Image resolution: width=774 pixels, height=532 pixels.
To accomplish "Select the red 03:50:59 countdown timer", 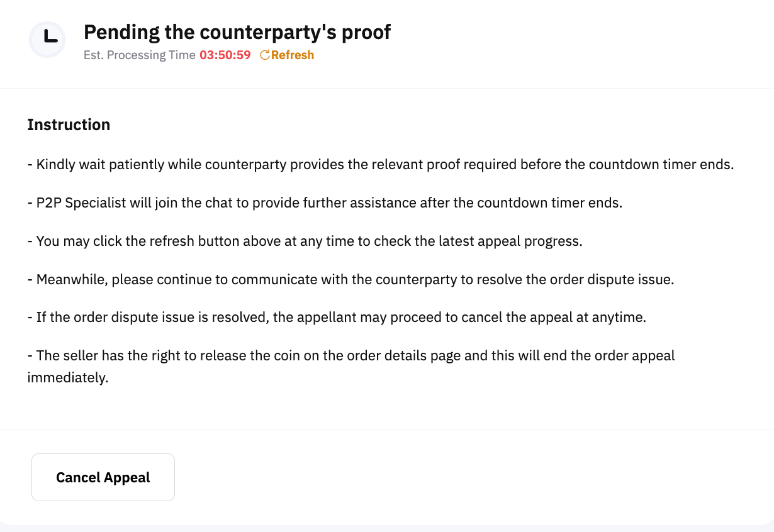I will [x=225, y=55].
